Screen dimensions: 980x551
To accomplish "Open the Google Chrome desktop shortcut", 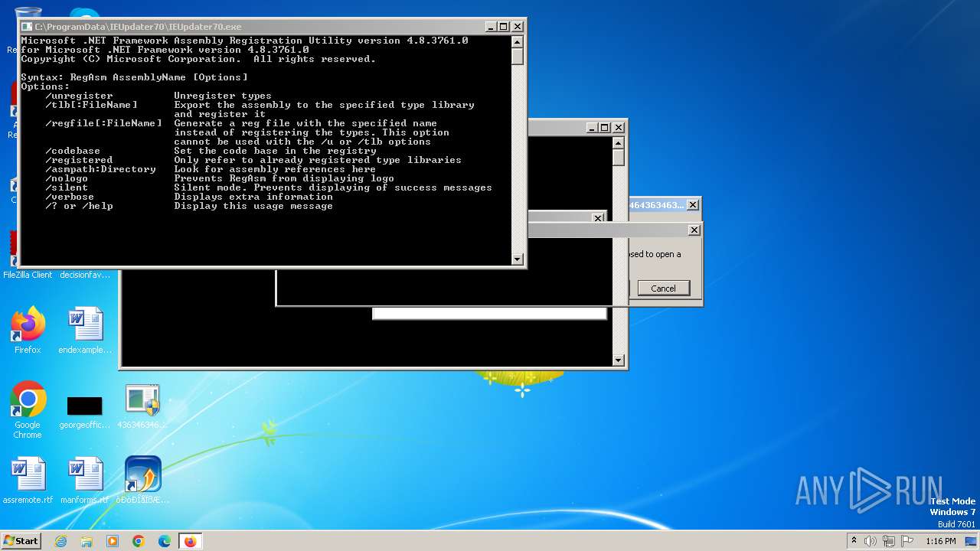I will coord(28,409).
